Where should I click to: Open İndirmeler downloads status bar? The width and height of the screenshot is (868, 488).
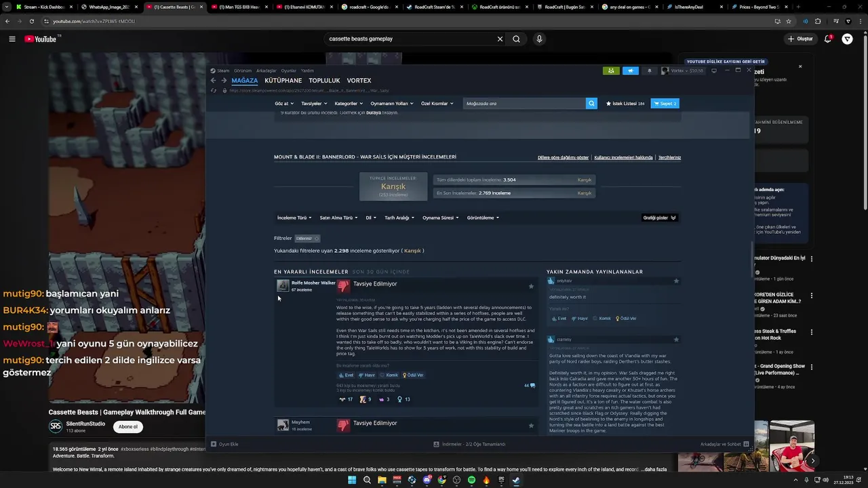pyautogui.click(x=469, y=444)
